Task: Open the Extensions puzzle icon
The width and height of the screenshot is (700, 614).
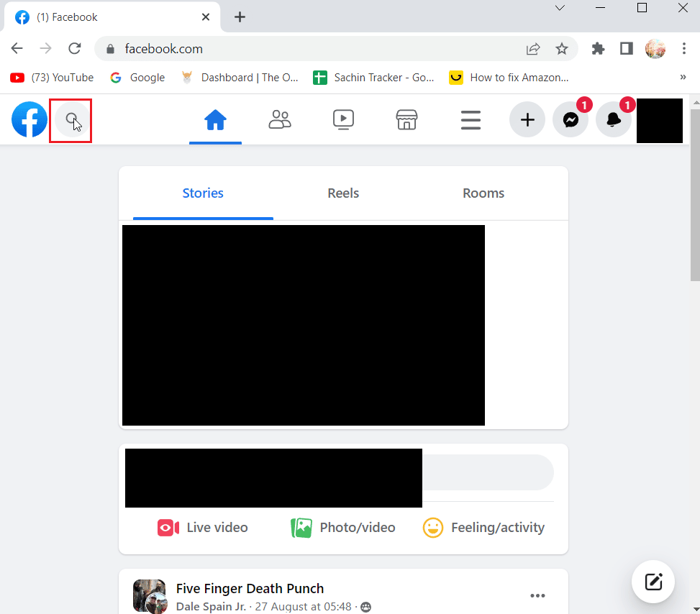Action: 598,48
